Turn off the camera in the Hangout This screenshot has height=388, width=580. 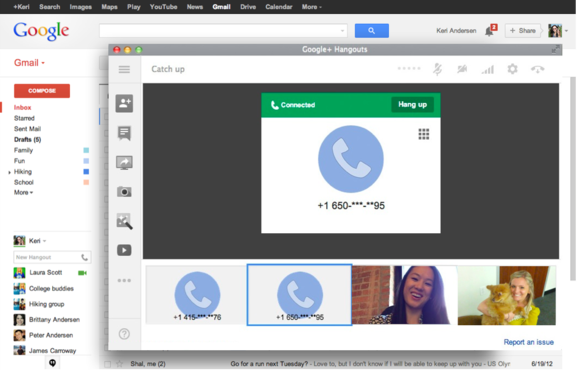(462, 69)
